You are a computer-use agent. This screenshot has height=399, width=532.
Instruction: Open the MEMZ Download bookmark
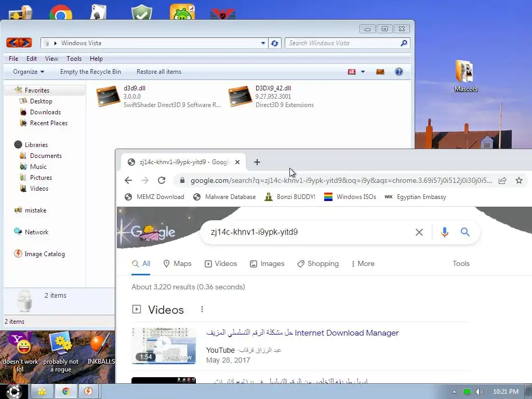(x=155, y=197)
